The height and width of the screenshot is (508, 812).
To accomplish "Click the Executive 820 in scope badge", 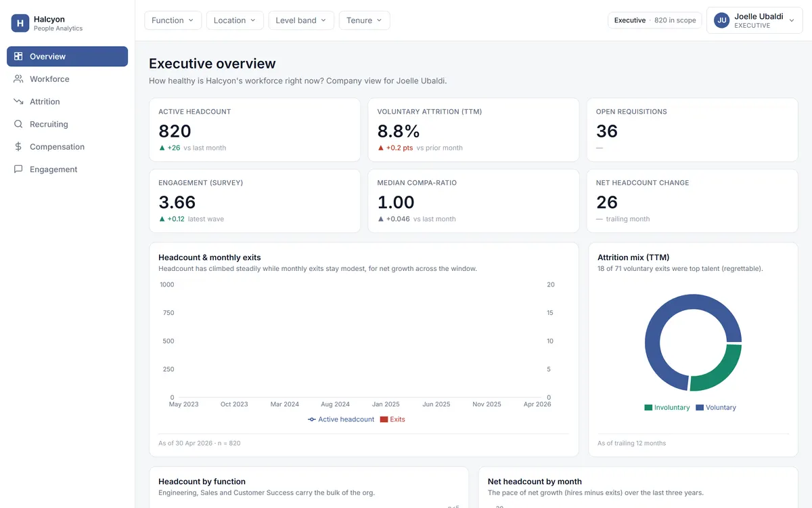I will click(654, 20).
